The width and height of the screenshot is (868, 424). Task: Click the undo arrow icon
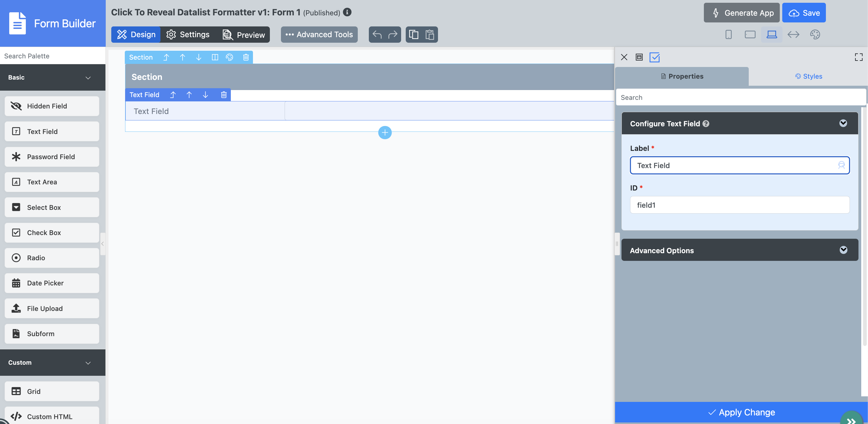pyautogui.click(x=377, y=34)
